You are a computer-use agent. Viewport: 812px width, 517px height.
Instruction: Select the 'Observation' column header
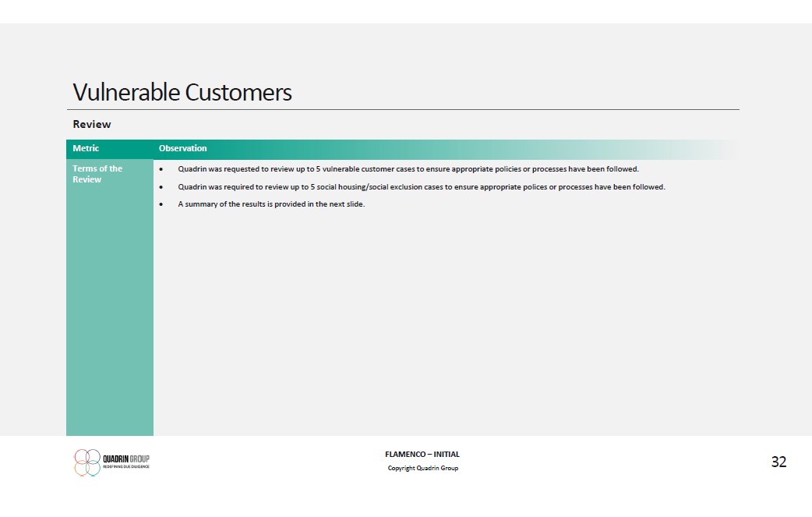coord(183,148)
